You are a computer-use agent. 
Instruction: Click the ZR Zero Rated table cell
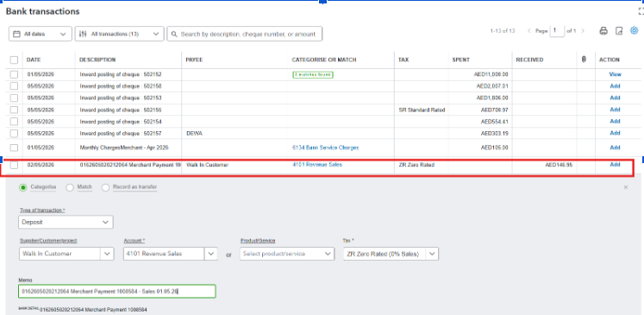tap(416, 165)
